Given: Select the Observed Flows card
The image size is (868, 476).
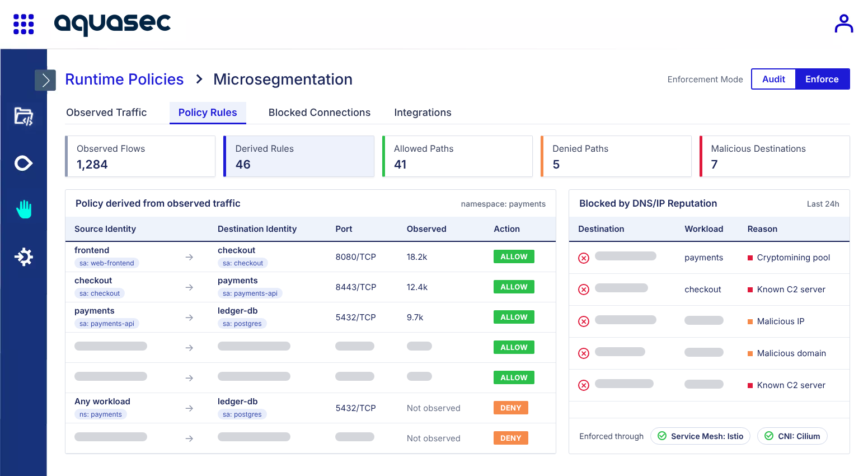Looking at the screenshot, I should 140,156.
